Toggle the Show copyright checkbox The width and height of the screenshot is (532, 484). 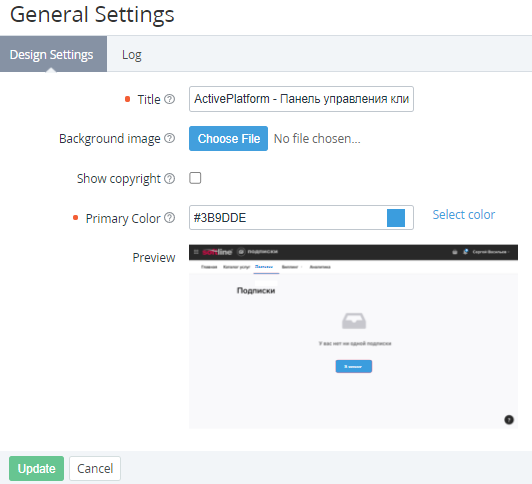click(x=195, y=178)
